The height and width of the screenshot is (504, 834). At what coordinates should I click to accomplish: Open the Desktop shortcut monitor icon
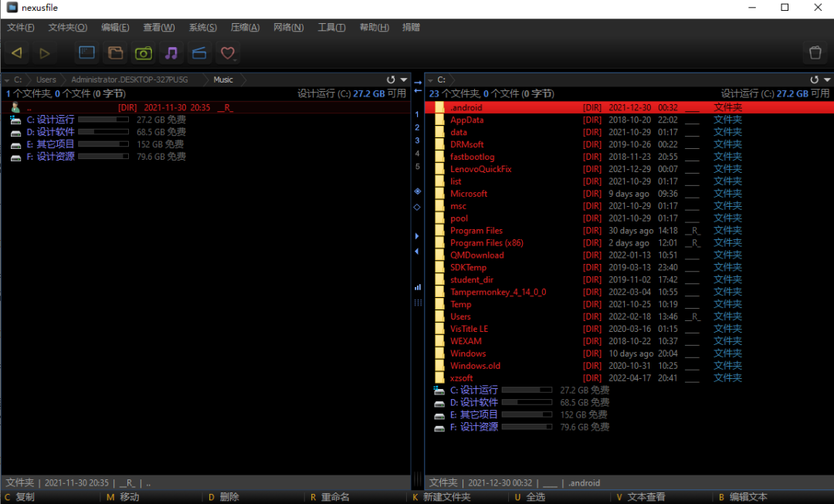(x=86, y=53)
